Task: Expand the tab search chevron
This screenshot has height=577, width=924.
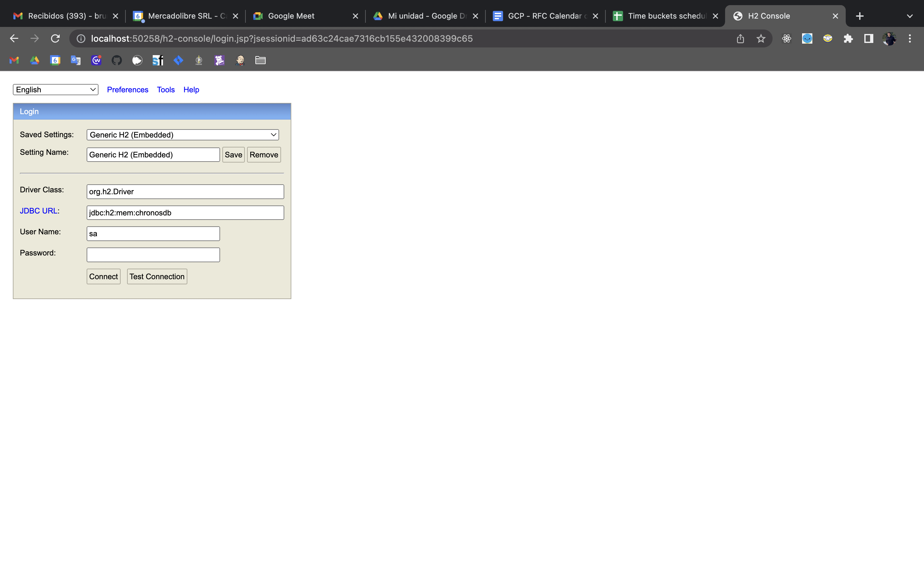Action: pos(910,16)
